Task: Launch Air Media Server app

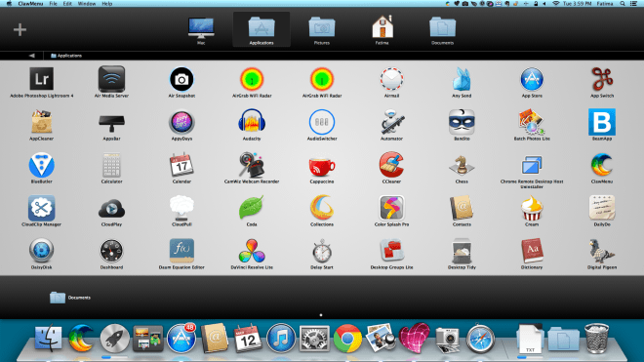Action: (111, 79)
